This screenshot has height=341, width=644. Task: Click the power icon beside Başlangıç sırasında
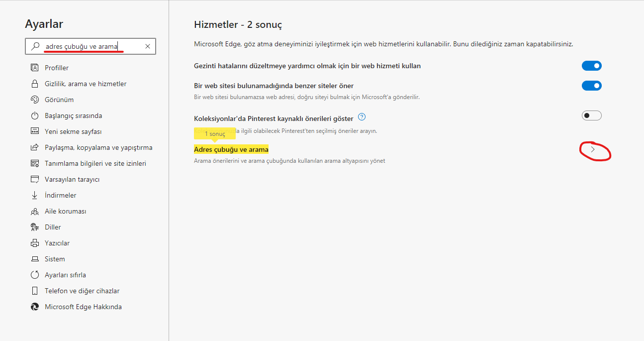[x=35, y=115]
